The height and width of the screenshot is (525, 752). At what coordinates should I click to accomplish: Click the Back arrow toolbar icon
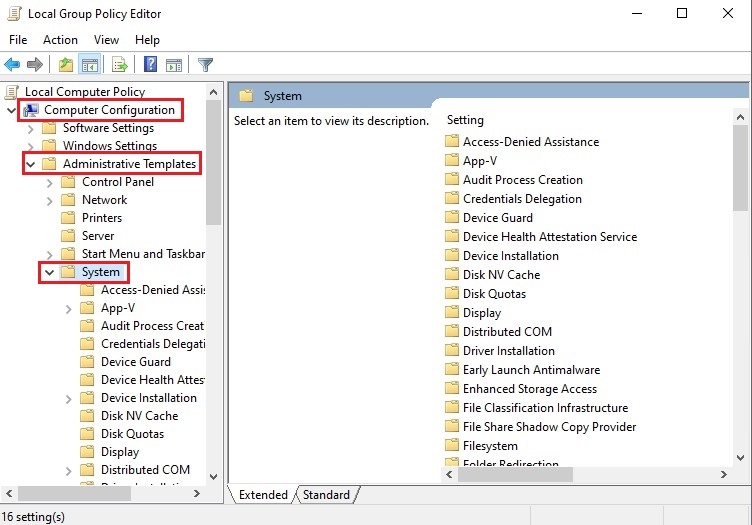click(12, 64)
